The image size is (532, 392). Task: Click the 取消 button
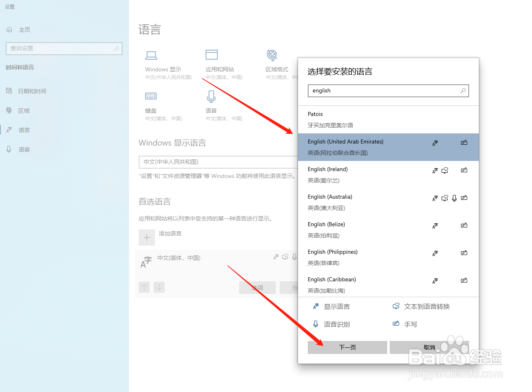pos(429,347)
